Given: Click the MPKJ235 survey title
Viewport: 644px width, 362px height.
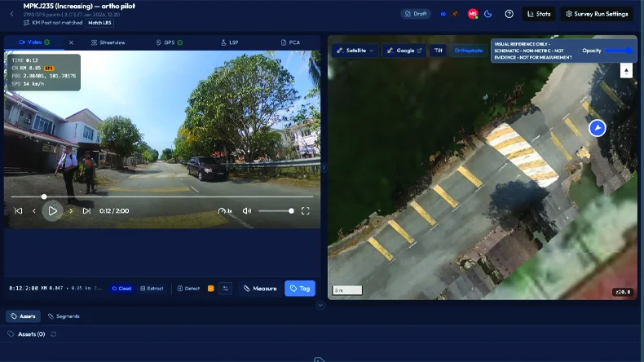Looking at the screenshot, I should 79,7.
